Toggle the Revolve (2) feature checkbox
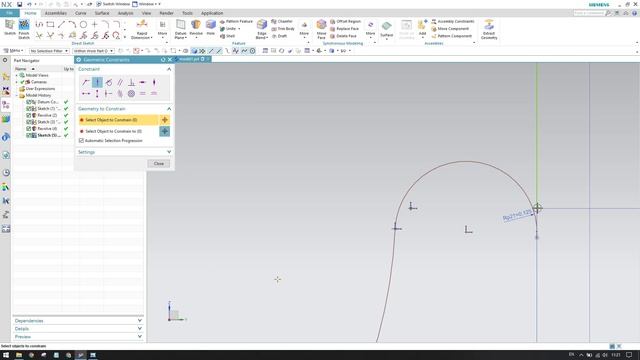Viewport: 640px width, 360px height. point(29,116)
